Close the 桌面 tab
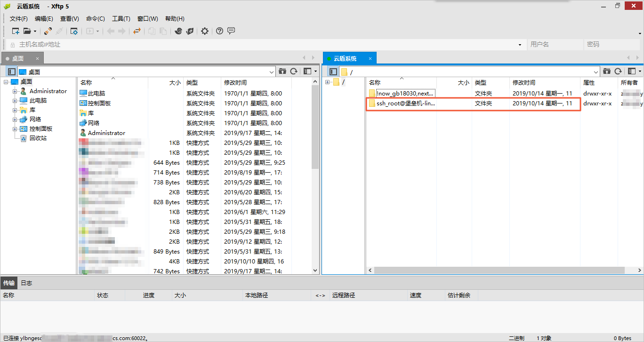 point(38,59)
